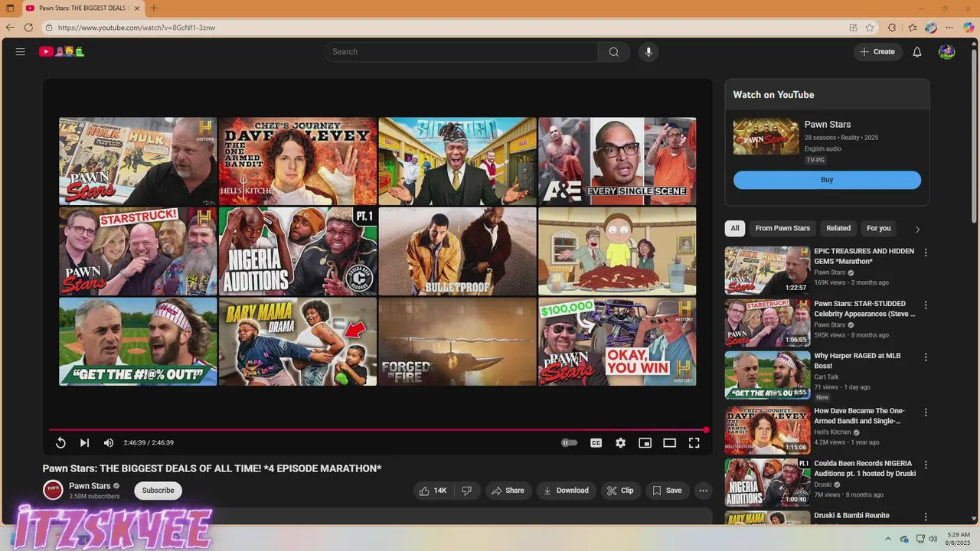This screenshot has width=980, height=551.
Task: Open the YouTube guide hamburger menu
Action: click(x=21, y=52)
